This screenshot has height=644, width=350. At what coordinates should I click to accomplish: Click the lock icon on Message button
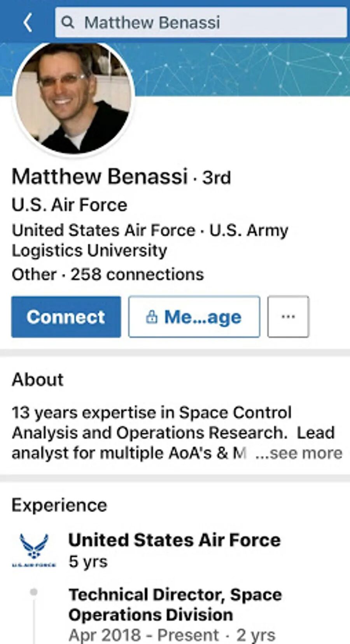pyautogui.click(x=151, y=317)
